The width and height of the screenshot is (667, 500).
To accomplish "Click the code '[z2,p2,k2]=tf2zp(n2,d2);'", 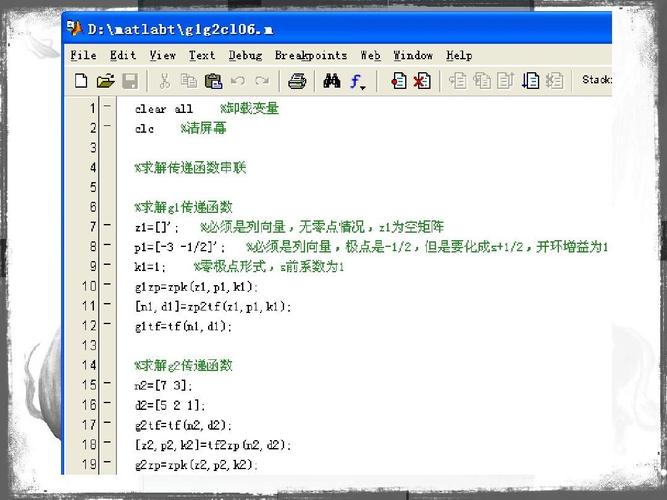I will [x=213, y=445].
